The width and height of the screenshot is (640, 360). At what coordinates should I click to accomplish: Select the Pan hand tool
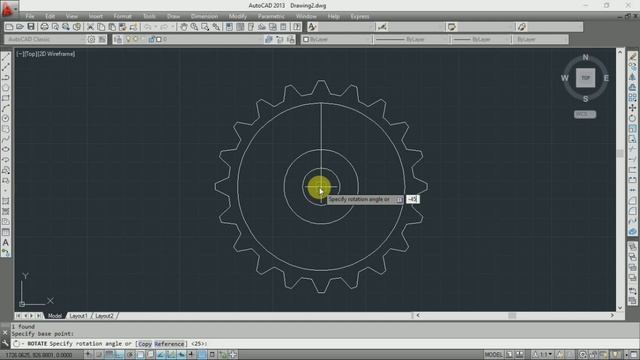tap(184, 27)
